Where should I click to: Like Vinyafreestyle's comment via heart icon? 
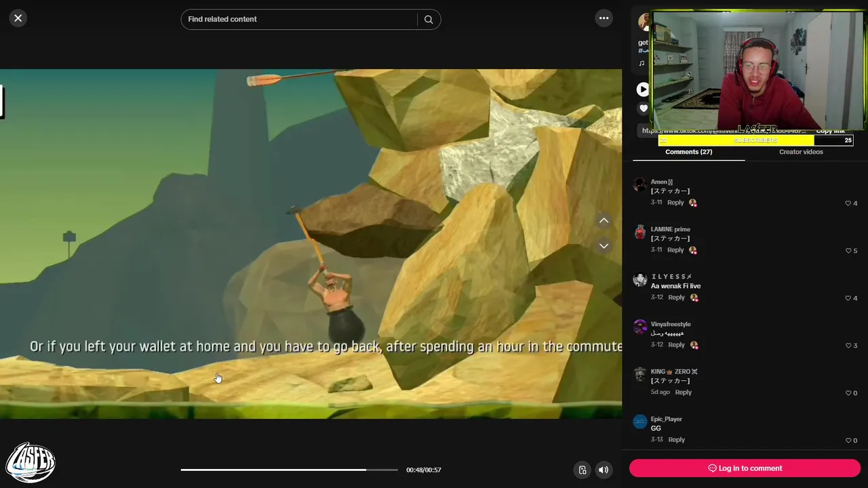[x=848, y=346]
